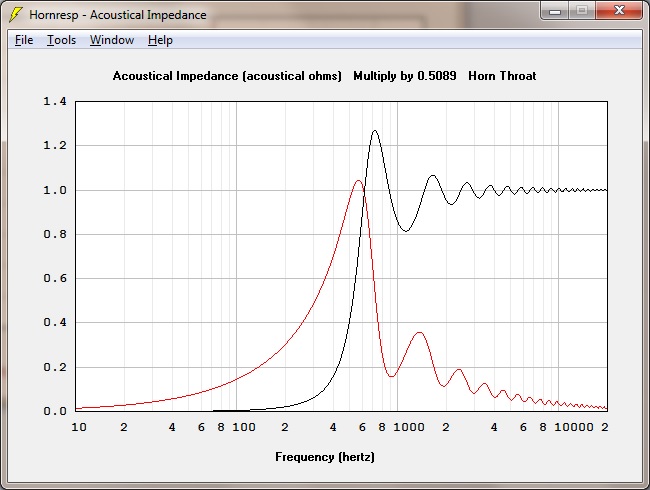Click the 'Frequency (hertz)' axis label

point(325,457)
